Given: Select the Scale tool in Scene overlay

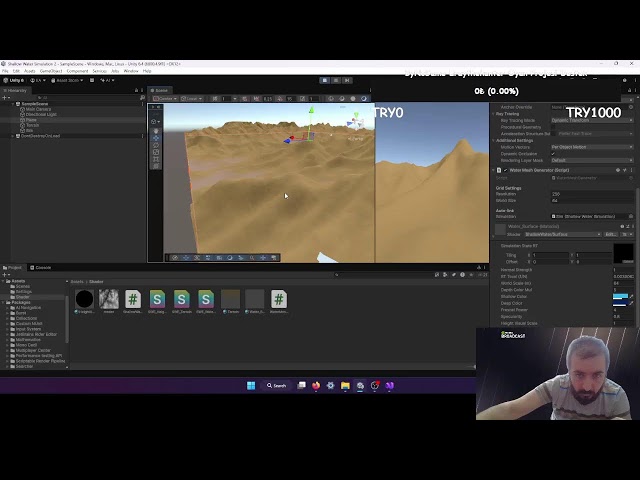Looking at the screenshot, I should click(x=156, y=152).
